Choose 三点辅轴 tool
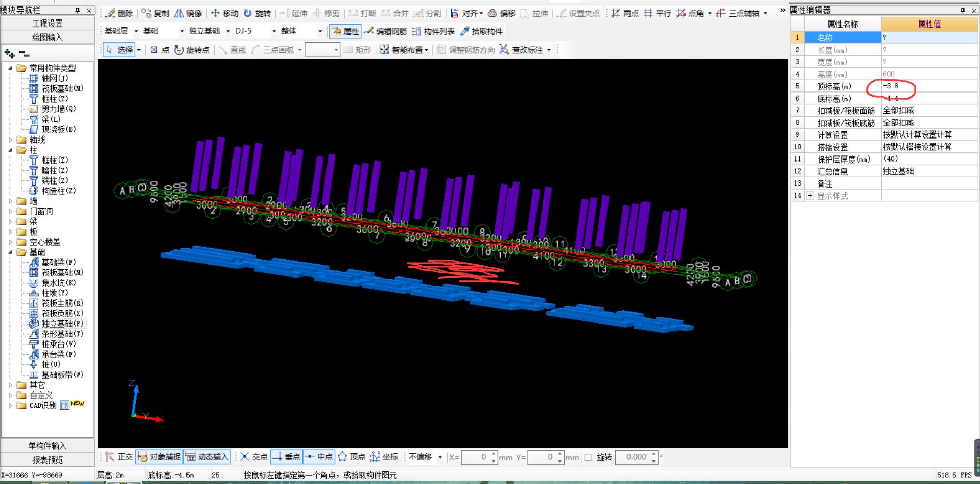This screenshot has width=980, height=484. tap(738, 13)
